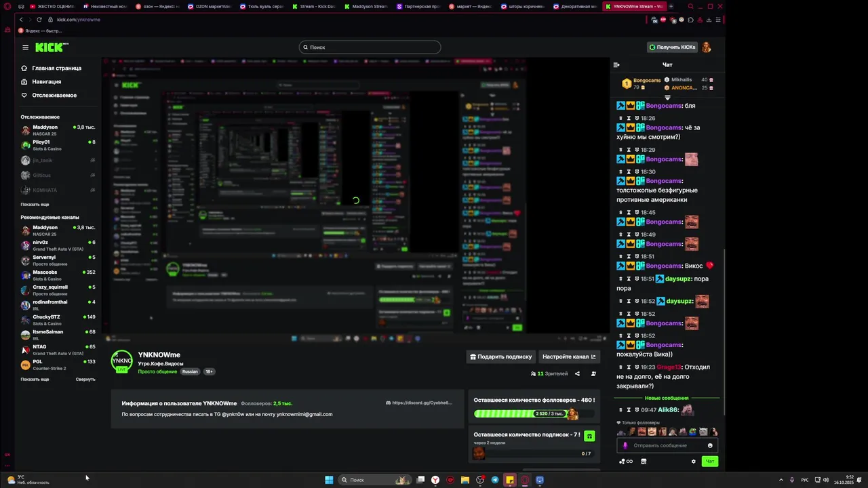Open the Yandex browser icon in the taskbar
Image resolution: width=868 pixels, height=488 pixels.
435,480
